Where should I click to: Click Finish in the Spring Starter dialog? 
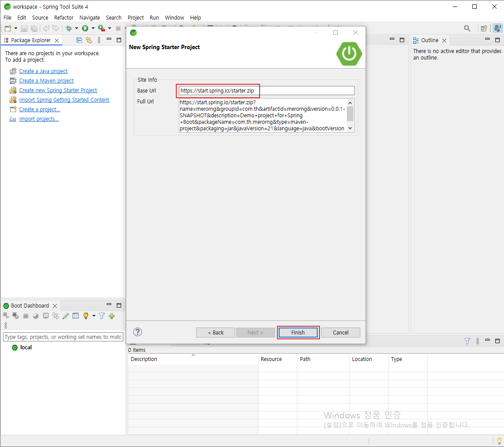click(x=298, y=332)
